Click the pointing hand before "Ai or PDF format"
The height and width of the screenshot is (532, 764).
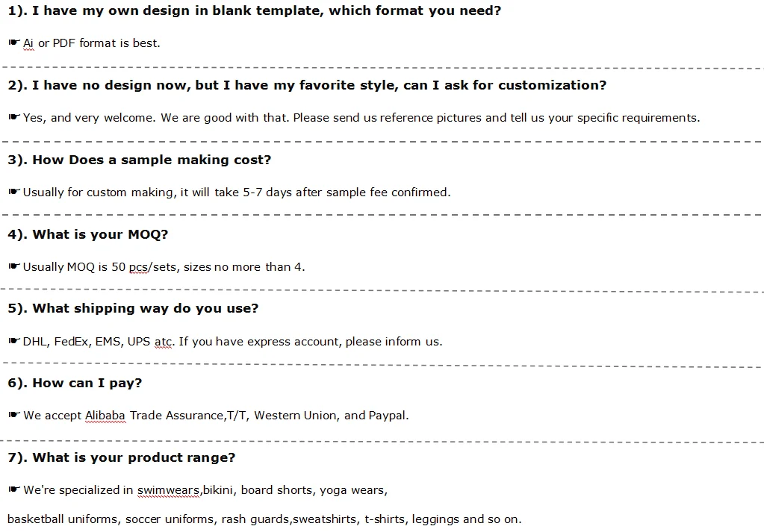(x=14, y=43)
